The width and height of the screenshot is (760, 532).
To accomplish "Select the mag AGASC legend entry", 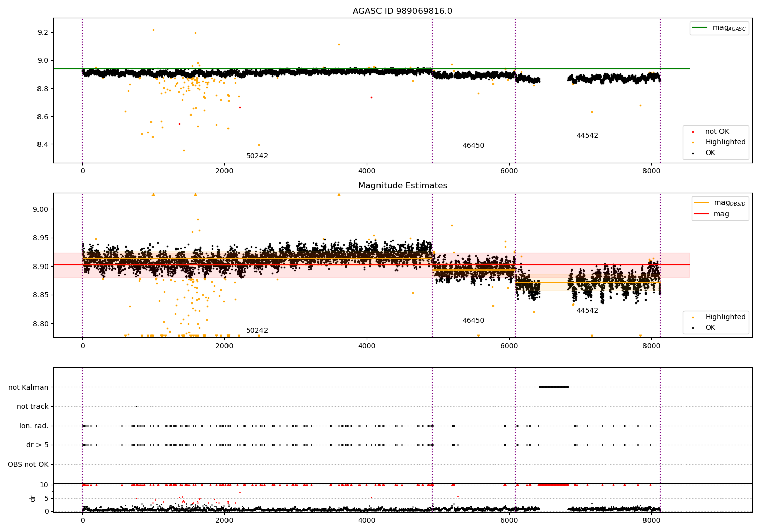I will point(719,28).
